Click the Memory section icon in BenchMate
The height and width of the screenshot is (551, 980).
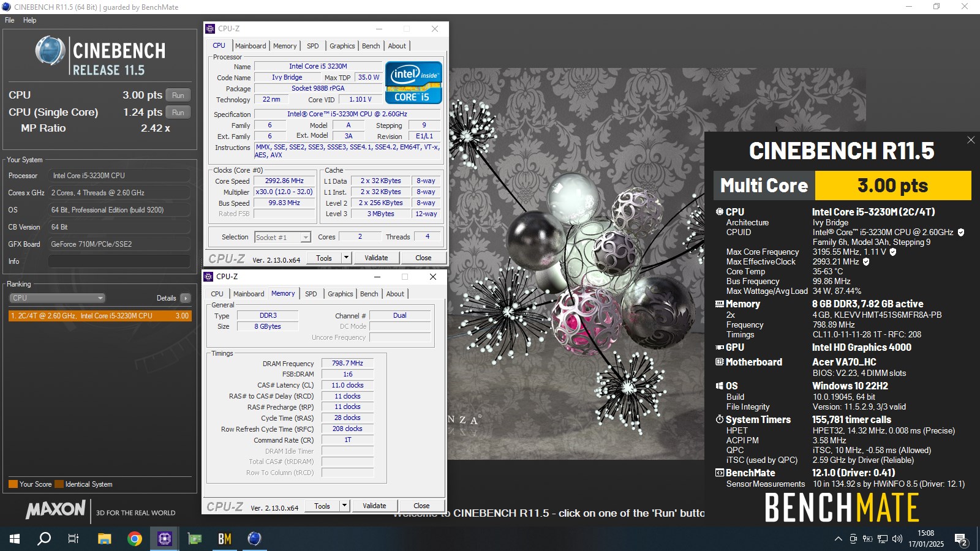(x=720, y=304)
